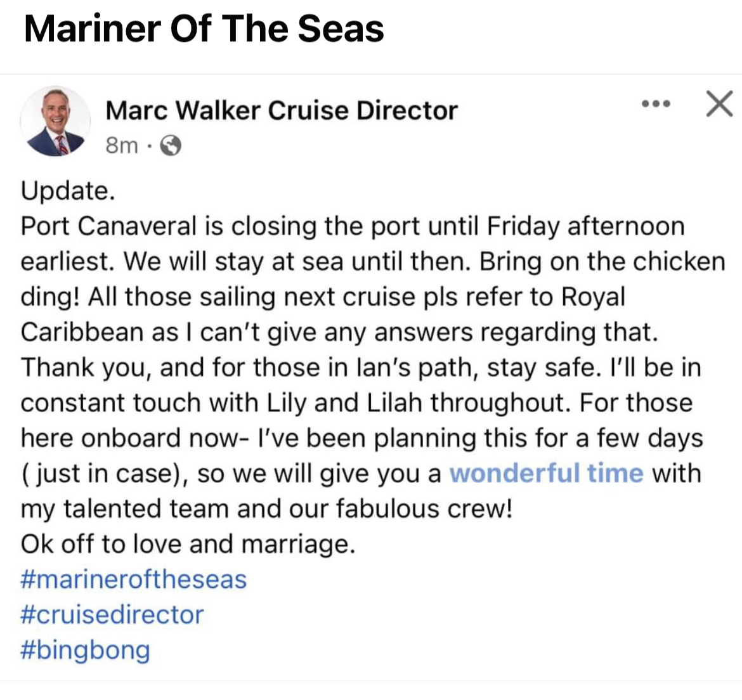
Task: Click 'my talented team and our fabulous crew!' line
Action: click(266, 509)
